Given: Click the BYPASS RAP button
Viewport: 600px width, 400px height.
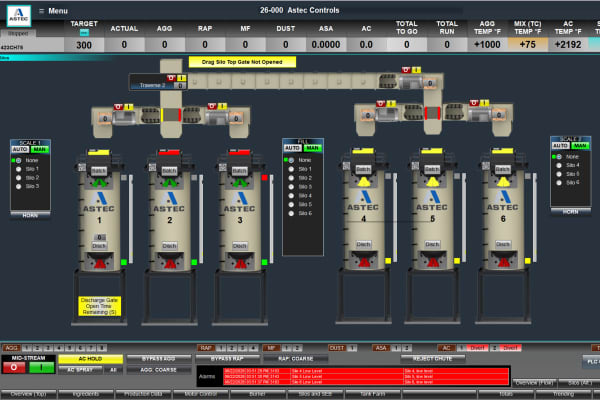Looking at the screenshot, I should click(228, 359).
